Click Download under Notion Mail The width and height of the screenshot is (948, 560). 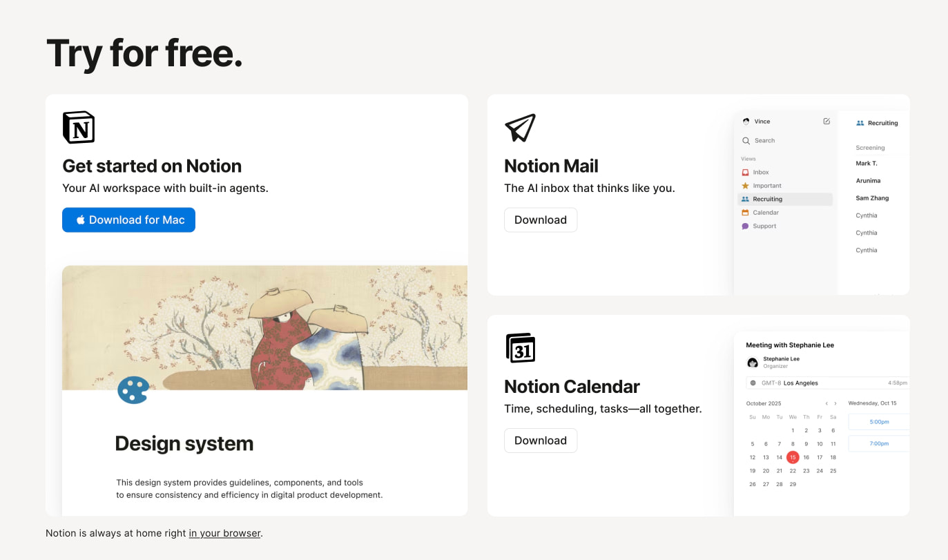541,220
